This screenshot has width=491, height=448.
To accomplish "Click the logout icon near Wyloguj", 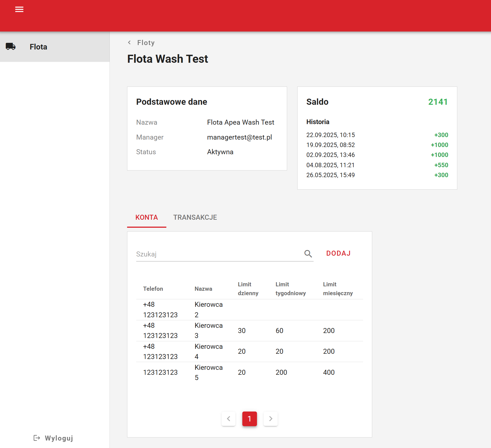I will (x=37, y=438).
